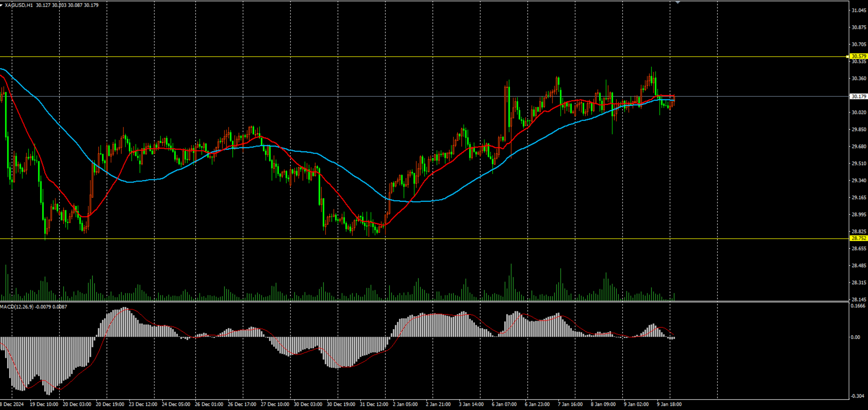This screenshot has width=868, height=410.
Task: Click the 9 Jan 18:00 time label
Action: coord(670,405)
